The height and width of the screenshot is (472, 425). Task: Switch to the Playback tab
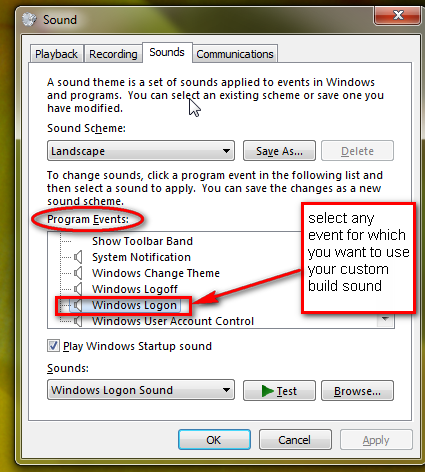tap(56, 54)
